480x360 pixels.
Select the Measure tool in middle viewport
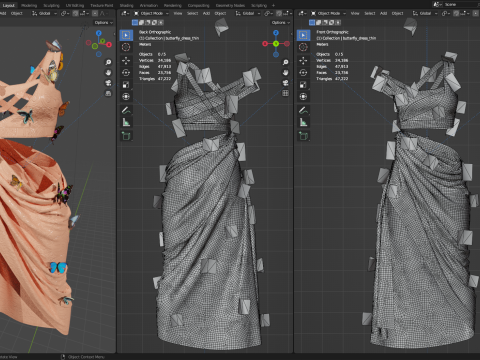point(126,122)
